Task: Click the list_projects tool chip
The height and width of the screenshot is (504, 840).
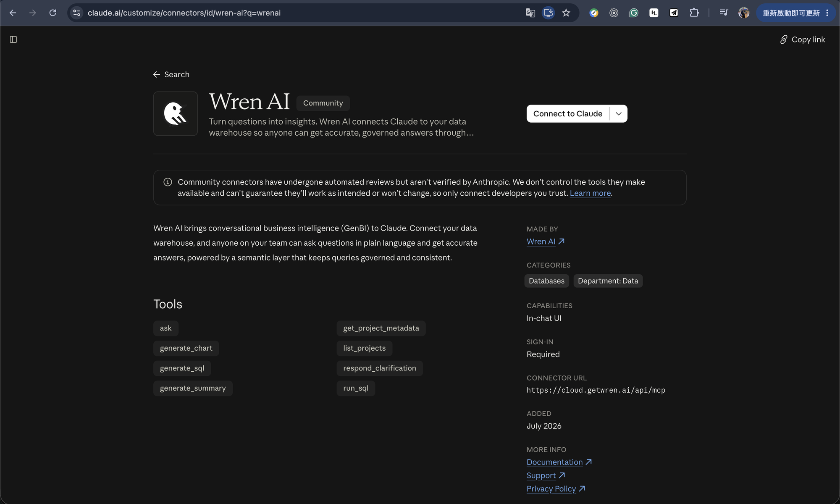Action: coord(364,348)
